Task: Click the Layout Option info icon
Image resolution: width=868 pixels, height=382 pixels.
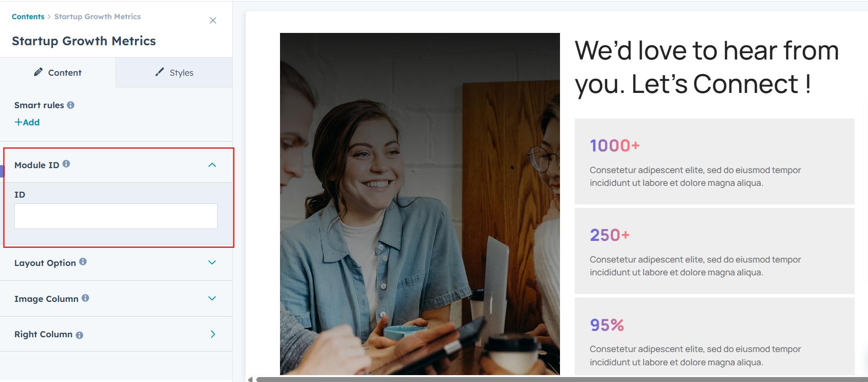Action: (83, 262)
